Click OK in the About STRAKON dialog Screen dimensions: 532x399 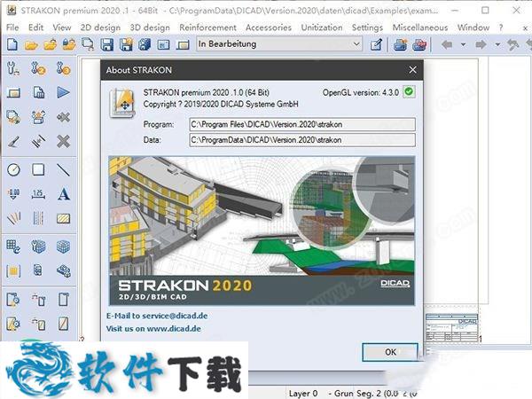[x=390, y=352]
